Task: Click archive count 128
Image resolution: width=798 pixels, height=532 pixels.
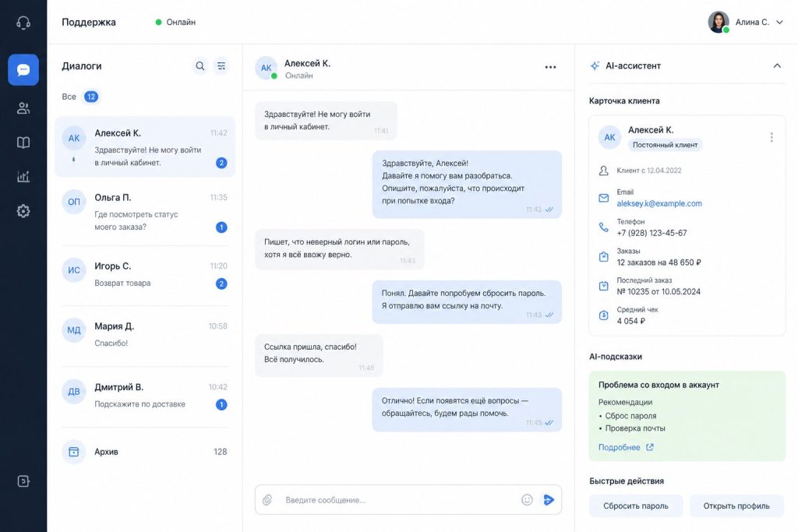Action: 221,452
